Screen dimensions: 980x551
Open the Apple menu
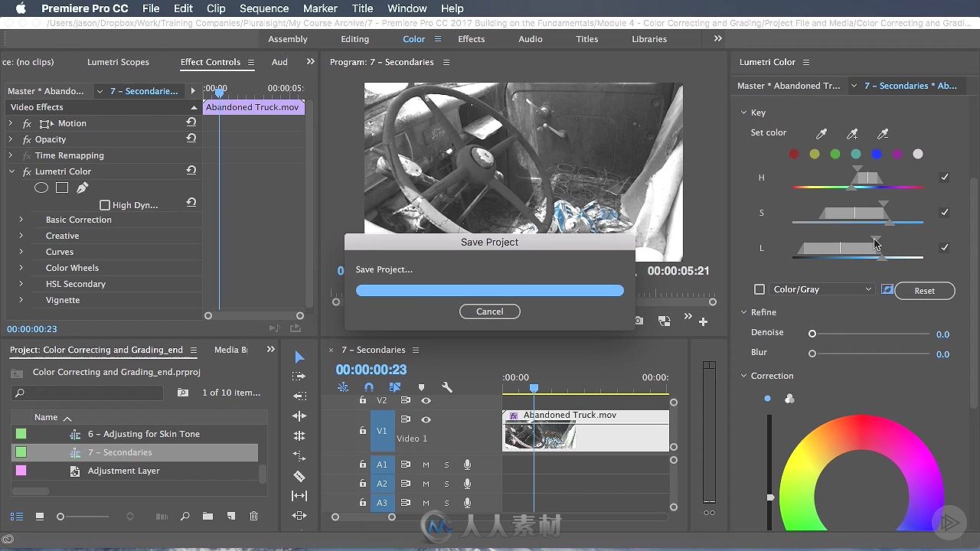coord(21,8)
